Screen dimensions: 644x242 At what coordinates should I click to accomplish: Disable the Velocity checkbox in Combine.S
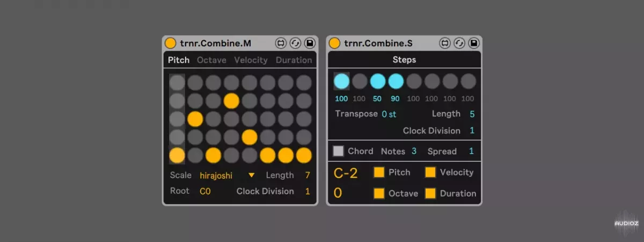pos(430,172)
